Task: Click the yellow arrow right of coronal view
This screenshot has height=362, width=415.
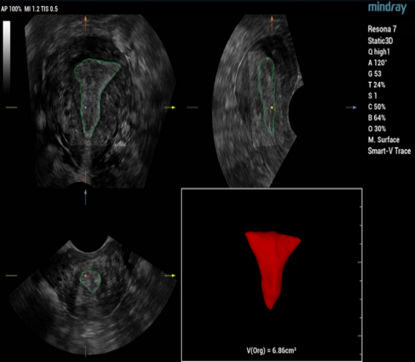Action: [x=170, y=107]
